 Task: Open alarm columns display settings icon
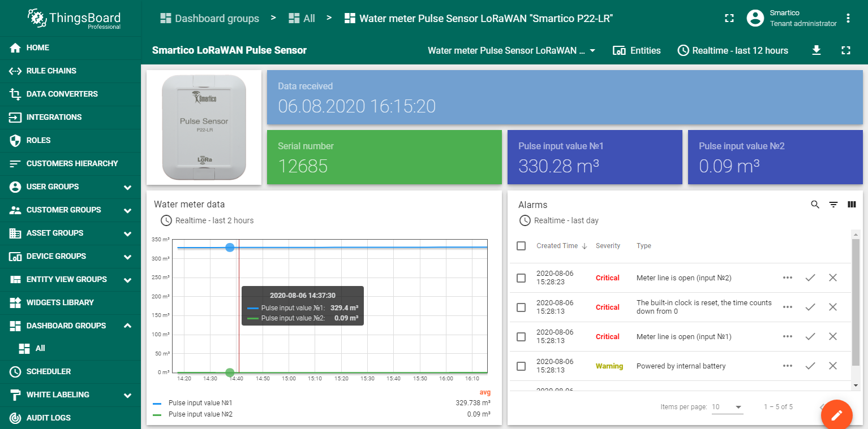pyautogui.click(x=852, y=205)
